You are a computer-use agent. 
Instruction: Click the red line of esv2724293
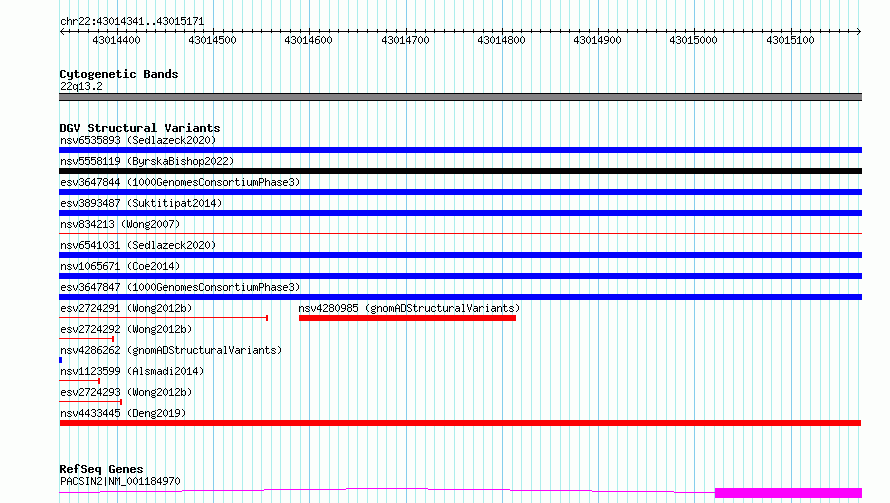click(x=90, y=402)
